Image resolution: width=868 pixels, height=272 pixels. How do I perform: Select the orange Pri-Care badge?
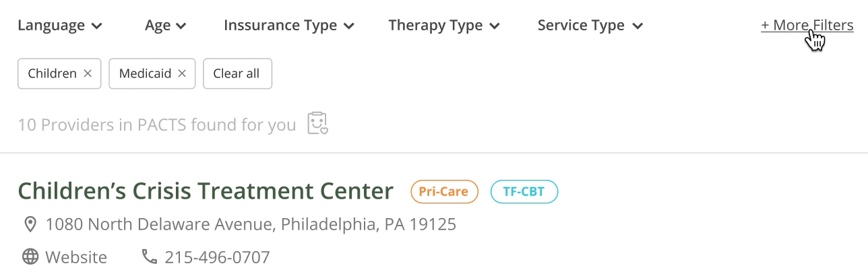444,192
